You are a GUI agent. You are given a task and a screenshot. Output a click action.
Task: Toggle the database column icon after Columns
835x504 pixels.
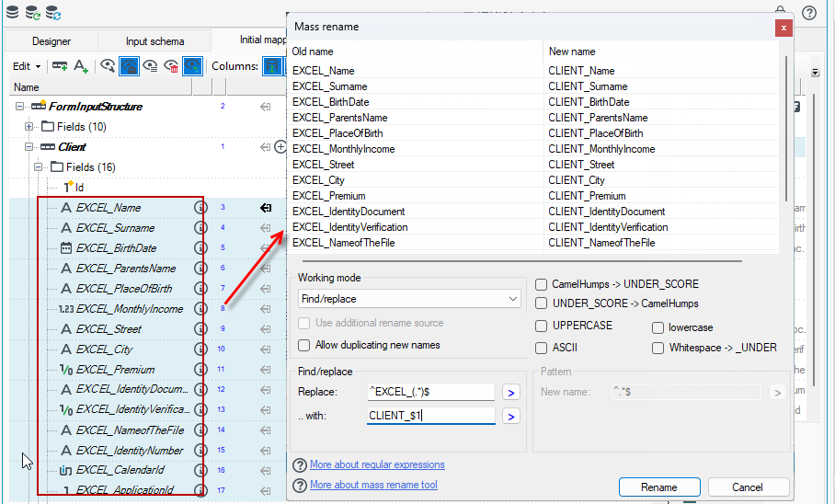tap(272, 66)
